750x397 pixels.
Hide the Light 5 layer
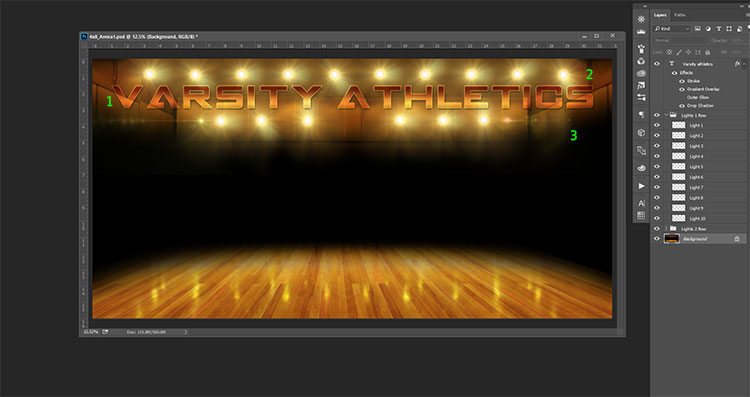click(657, 167)
